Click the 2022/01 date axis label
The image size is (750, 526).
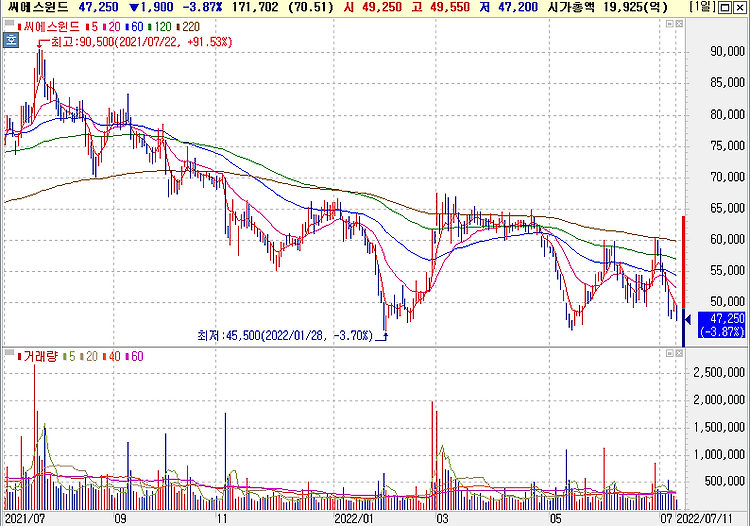point(353,519)
